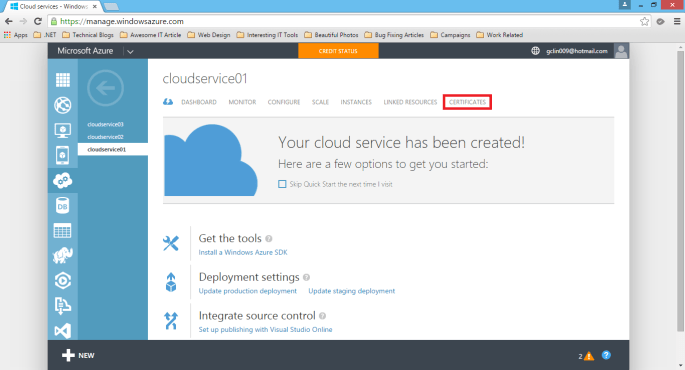Tick Skip Quick Start checkbox

pyautogui.click(x=282, y=184)
